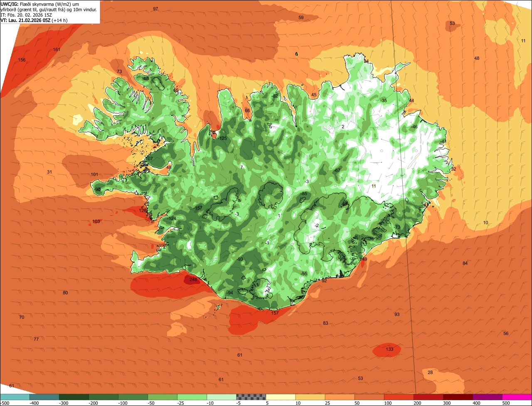Click the map value -157
Screen dimensions: 532x406
tap(197, 208)
